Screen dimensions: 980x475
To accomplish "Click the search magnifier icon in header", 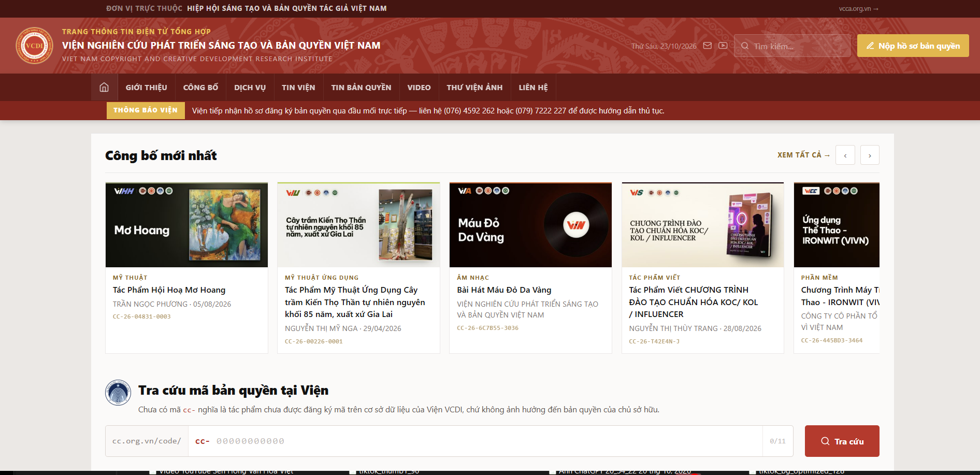I will tap(745, 46).
